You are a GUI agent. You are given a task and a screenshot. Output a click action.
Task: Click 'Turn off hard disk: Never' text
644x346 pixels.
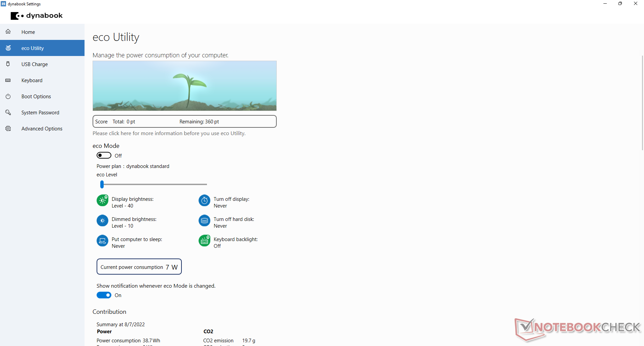pos(234,223)
